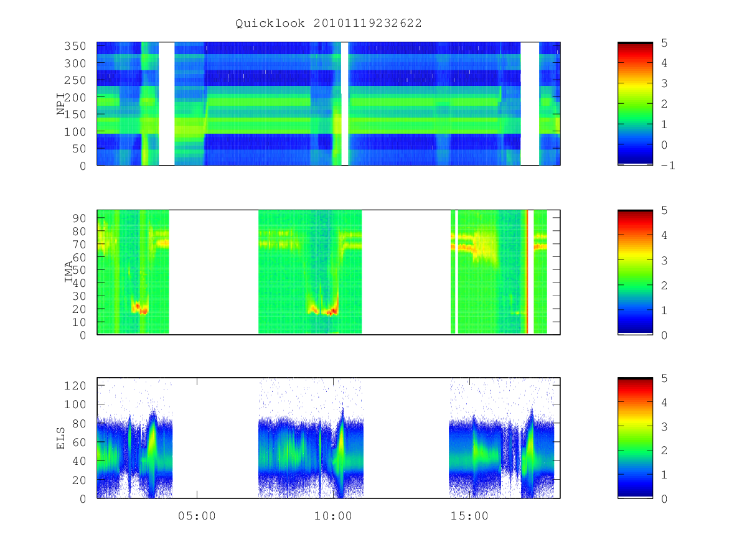Click the NPI y-axis label
The height and width of the screenshot is (560, 747).
[x=62, y=104]
